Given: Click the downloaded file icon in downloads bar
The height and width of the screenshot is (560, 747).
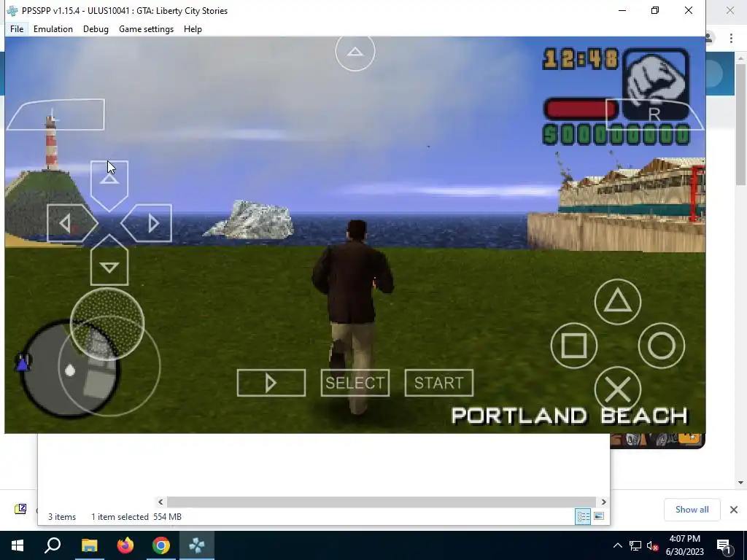Looking at the screenshot, I should [20, 509].
